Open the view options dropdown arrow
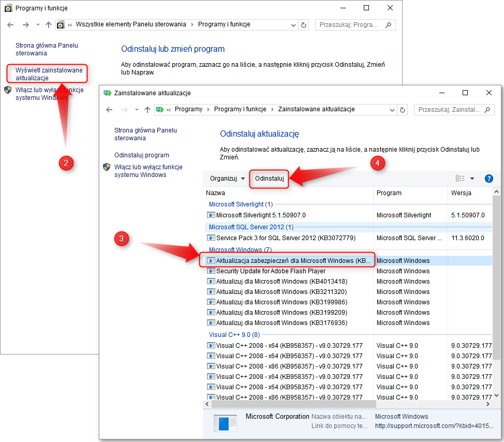Screen dimensions: 504x442 472,179
